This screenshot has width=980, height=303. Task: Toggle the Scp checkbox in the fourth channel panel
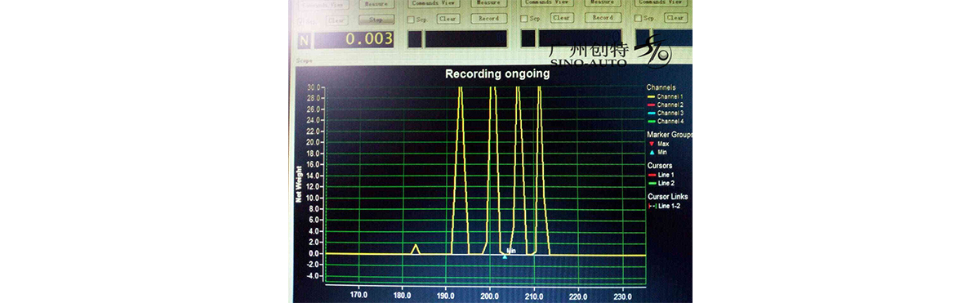tap(638, 17)
